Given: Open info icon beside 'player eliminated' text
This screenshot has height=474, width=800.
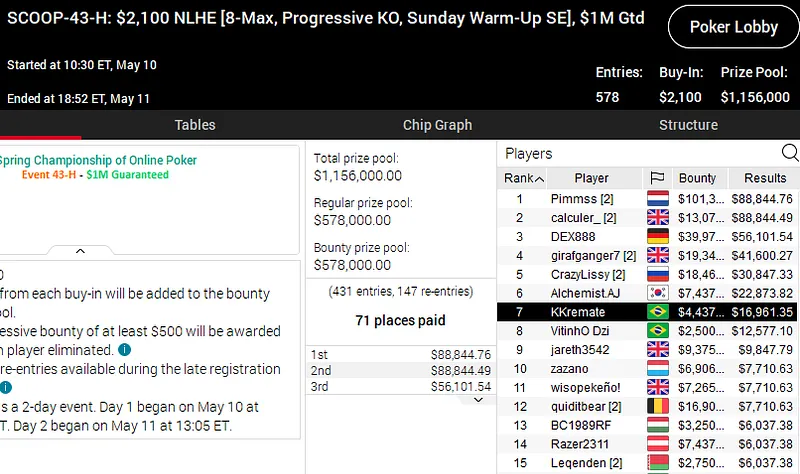Looking at the screenshot, I should point(124,350).
